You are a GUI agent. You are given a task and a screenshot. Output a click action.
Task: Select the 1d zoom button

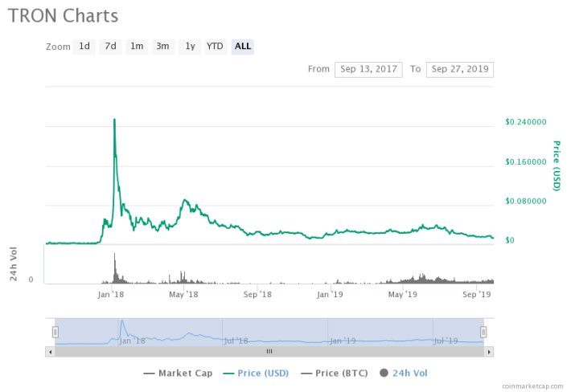(84, 47)
